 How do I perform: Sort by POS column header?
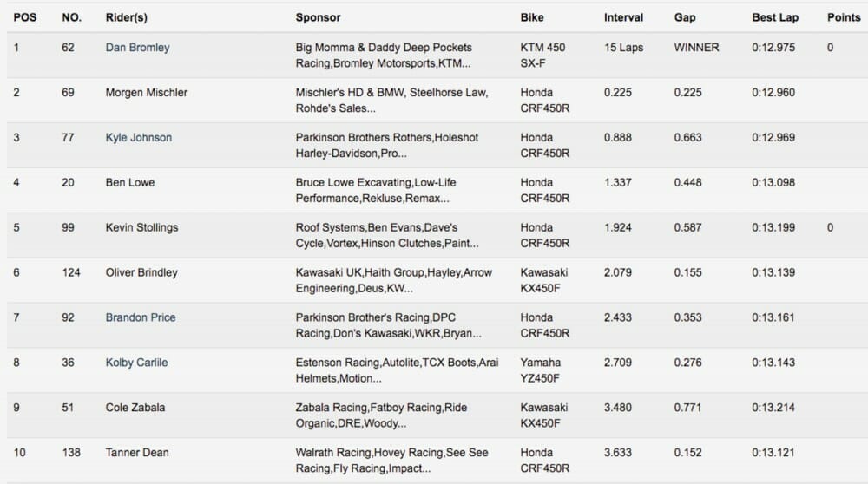pos(24,17)
